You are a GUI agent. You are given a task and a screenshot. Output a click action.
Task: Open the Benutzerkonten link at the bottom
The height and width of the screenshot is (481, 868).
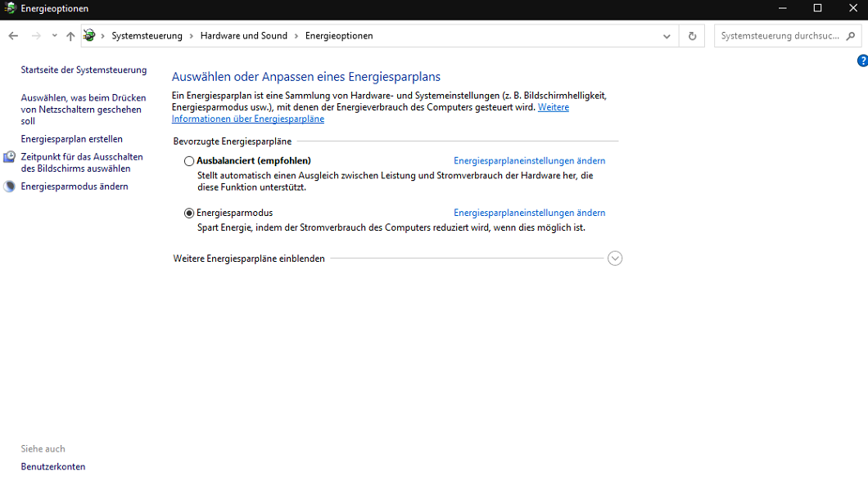click(52, 466)
